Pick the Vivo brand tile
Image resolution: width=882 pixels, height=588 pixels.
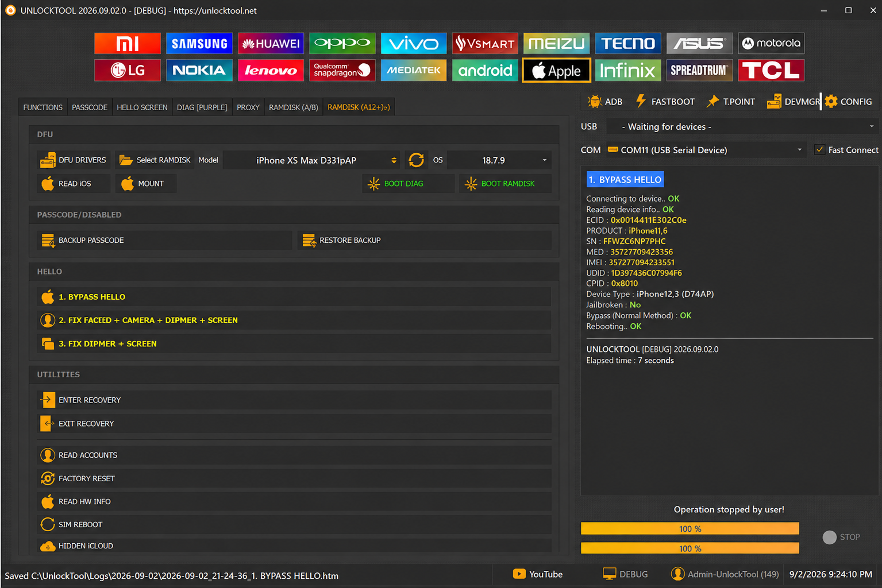414,44
